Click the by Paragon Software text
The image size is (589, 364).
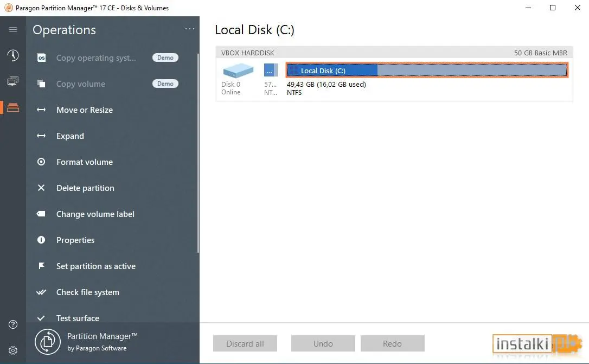97,348
